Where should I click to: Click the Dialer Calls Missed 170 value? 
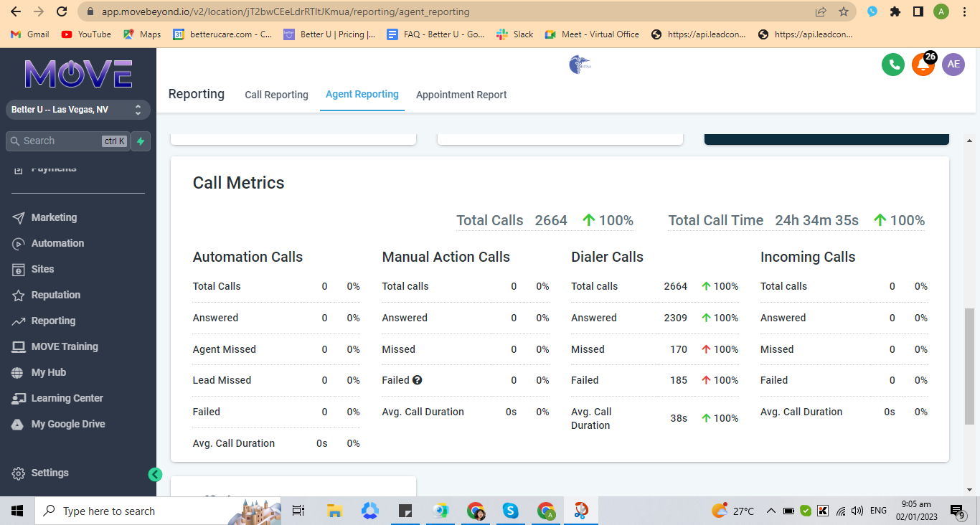tap(679, 349)
